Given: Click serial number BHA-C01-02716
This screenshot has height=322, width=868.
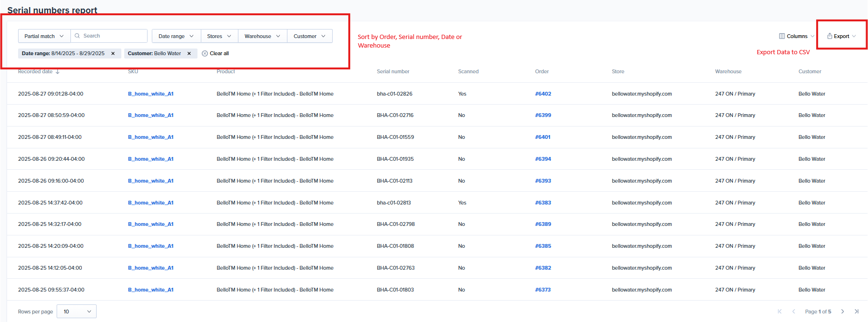Looking at the screenshot, I should (x=395, y=115).
